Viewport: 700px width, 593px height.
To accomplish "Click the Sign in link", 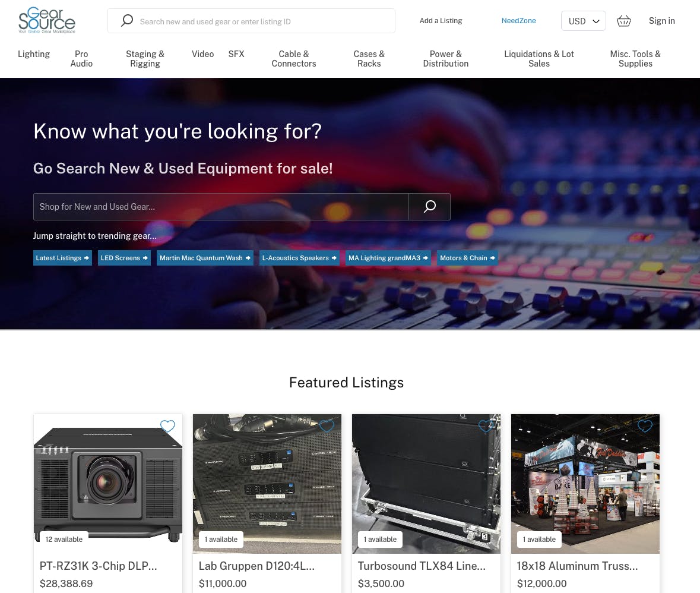I will click(661, 21).
